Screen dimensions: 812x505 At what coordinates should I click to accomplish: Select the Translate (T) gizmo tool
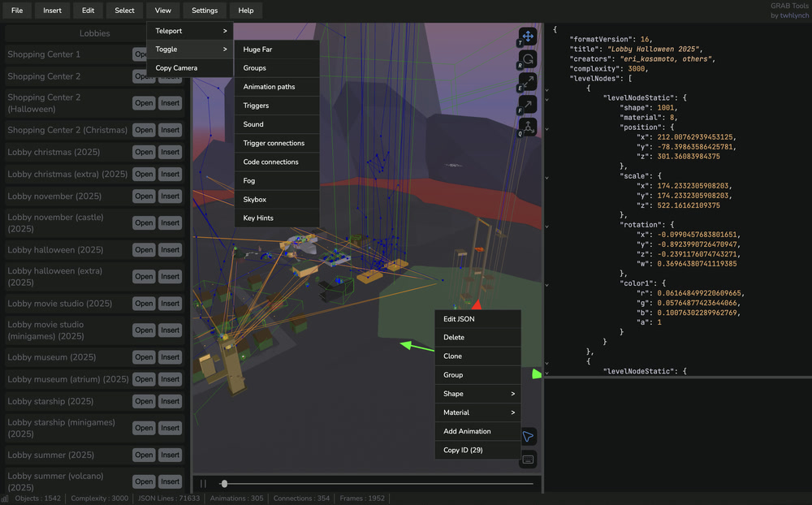527,36
